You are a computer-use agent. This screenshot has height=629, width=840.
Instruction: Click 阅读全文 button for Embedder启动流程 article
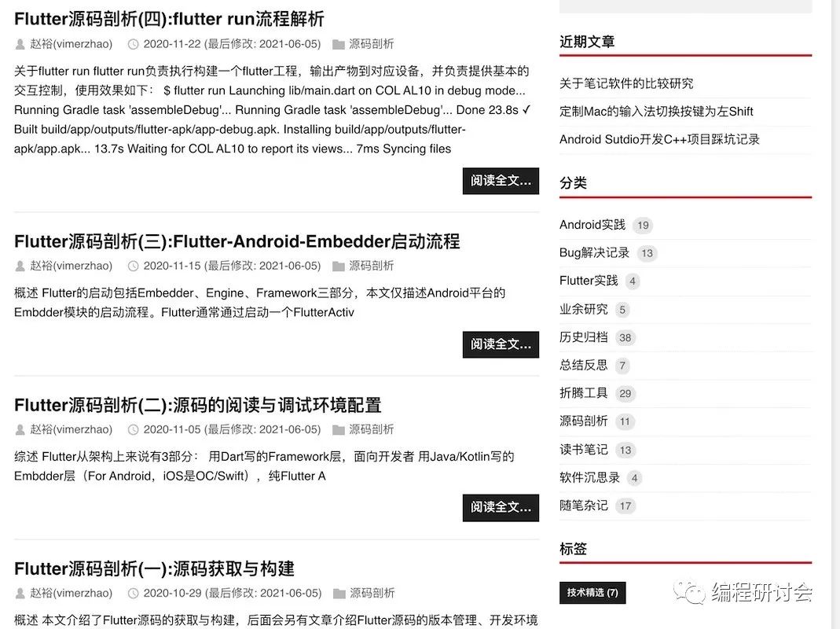pos(501,344)
